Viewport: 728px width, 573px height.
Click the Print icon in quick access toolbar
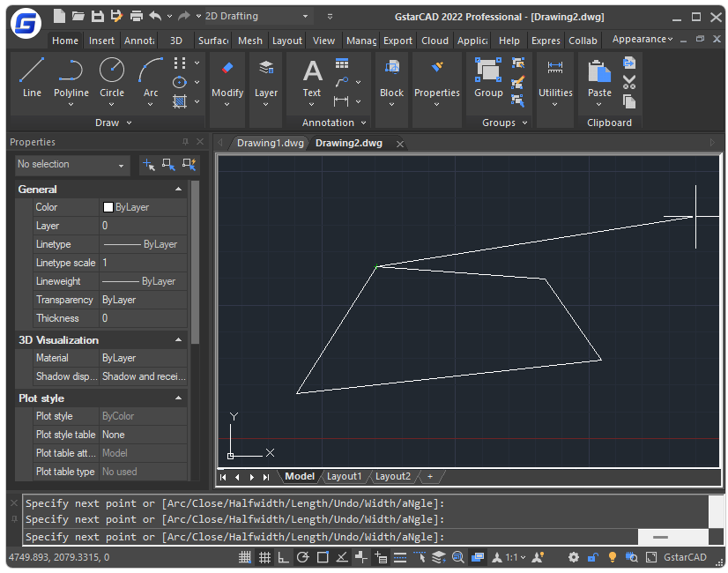point(136,16)
